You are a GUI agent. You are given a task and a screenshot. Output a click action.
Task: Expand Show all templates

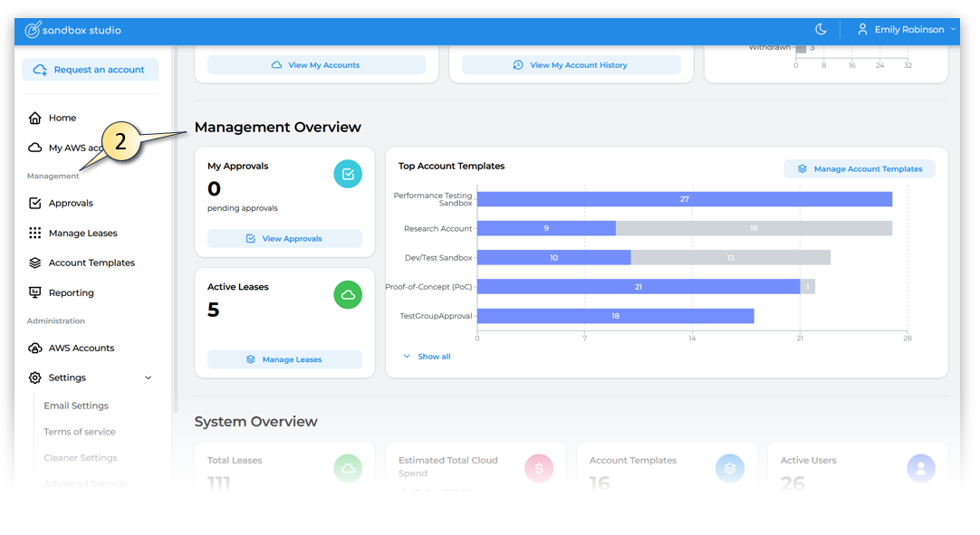pos(428,357)
